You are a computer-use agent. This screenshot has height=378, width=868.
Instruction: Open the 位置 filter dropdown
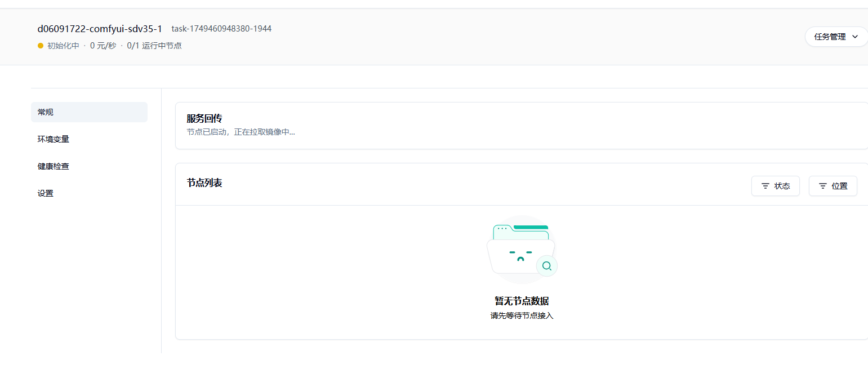tap(833, 186)
